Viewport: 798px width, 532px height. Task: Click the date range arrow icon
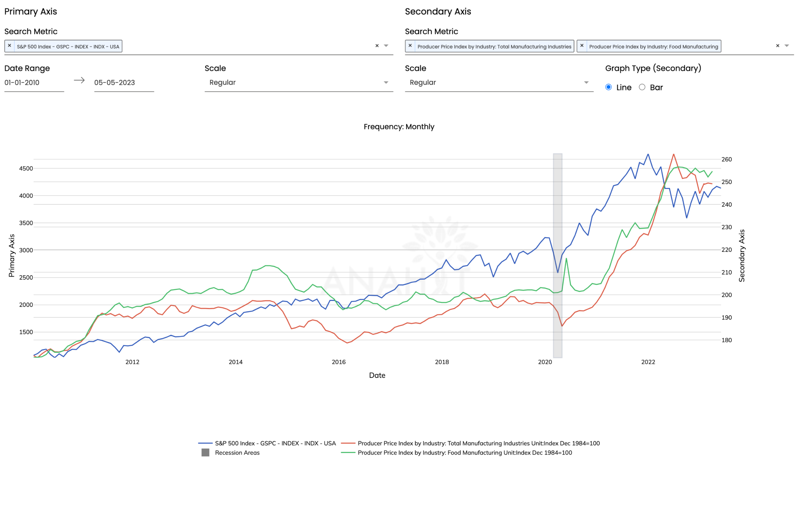pos(79,80)
